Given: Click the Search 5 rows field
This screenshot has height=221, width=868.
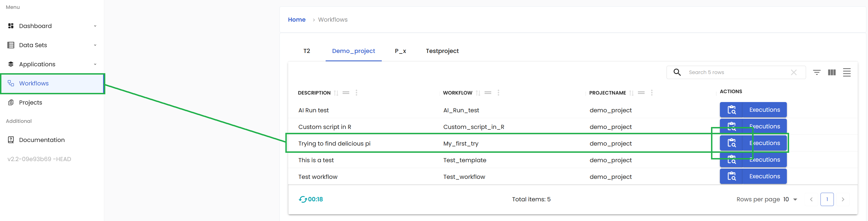Looking at the screenshot, I should pos(735,72).
